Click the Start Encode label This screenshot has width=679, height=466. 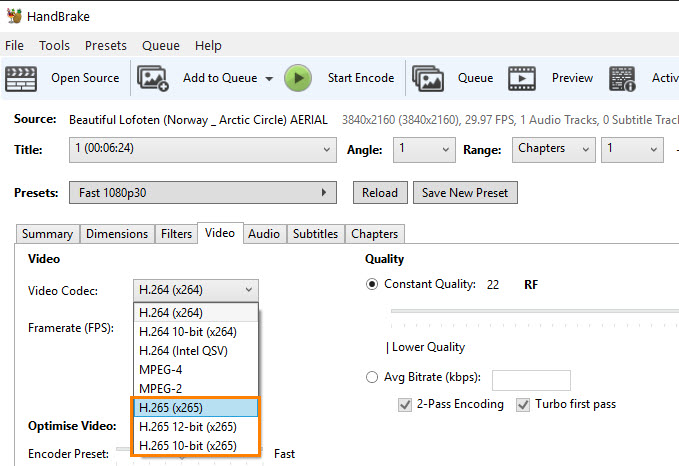click(x=361, y=78)
